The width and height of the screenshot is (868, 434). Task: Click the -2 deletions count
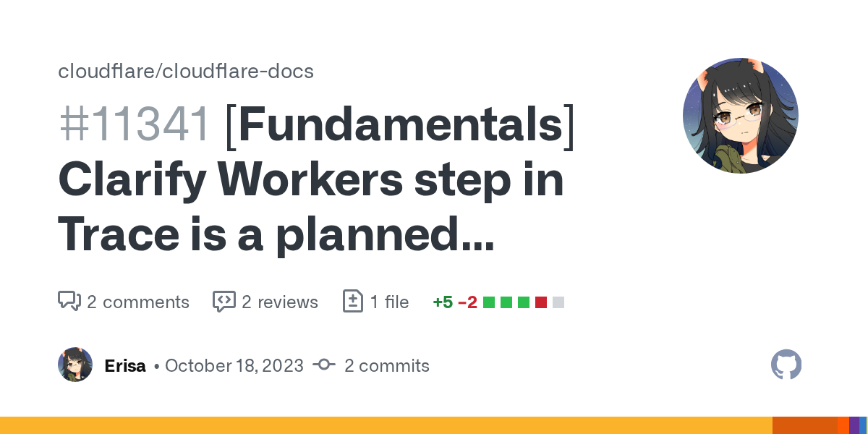[467, 302]
